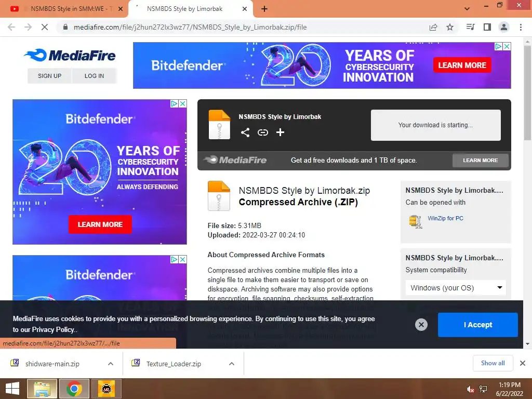Click the share this page icon in address bar
The image size is (532, 399).
point(433,27)
